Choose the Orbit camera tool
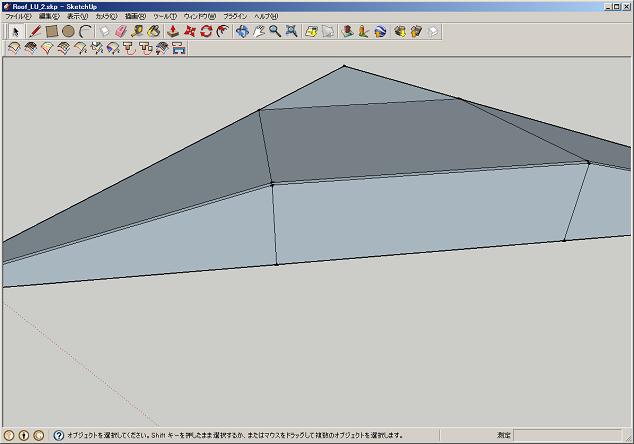The image size is (634, 444). tap(241, 31)
